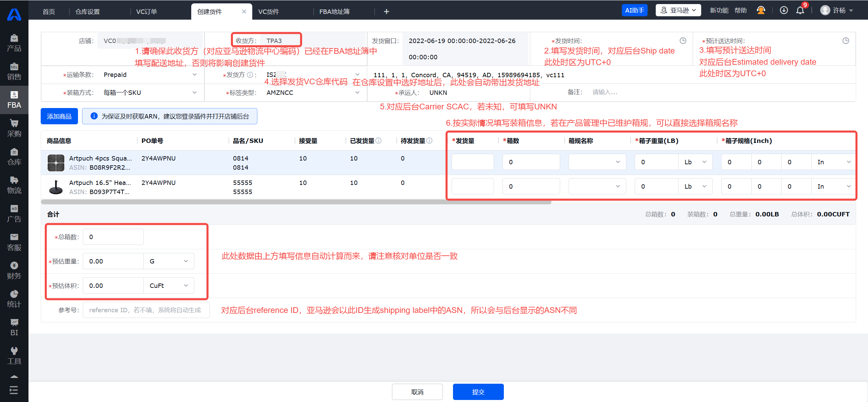Screen dimensions: 868x402
Task: Click the plus icon to add tab
Action: pos(386,12)
